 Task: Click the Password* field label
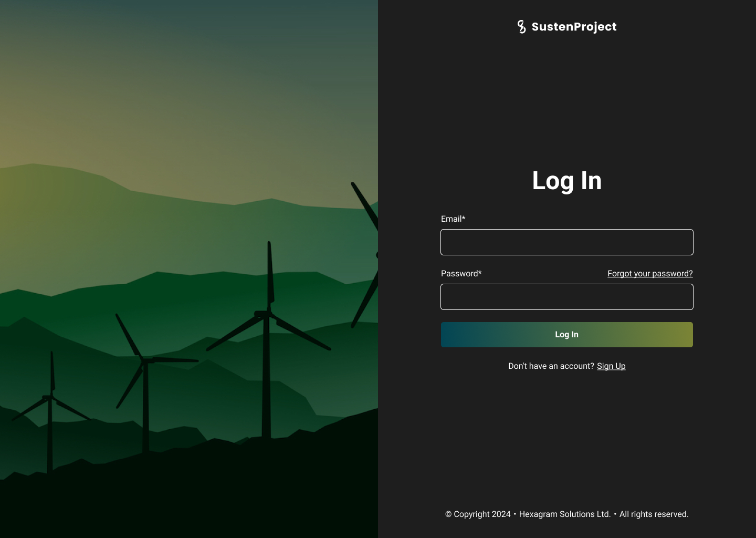pos(461,274)
